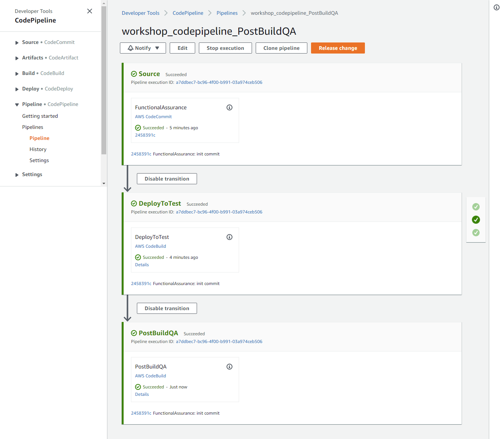Close the Developer Tools side navigation
This screenshot has width=504, height=439.
[90, 11]
